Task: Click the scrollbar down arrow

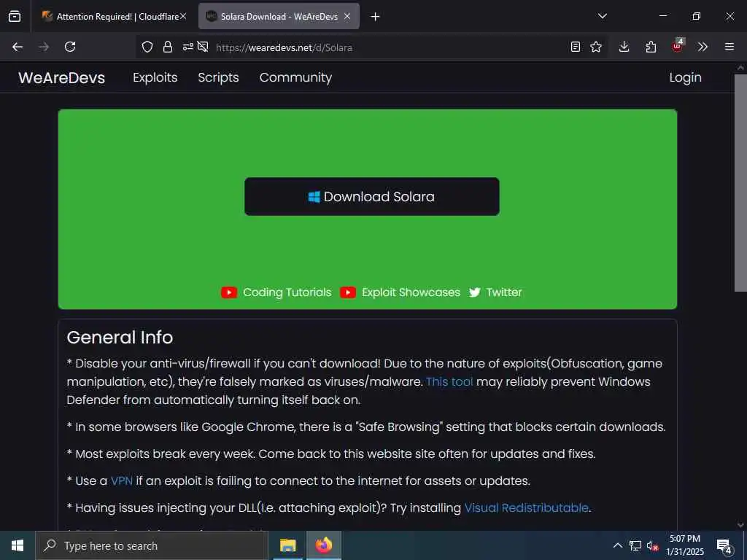Action: [740, 525]
